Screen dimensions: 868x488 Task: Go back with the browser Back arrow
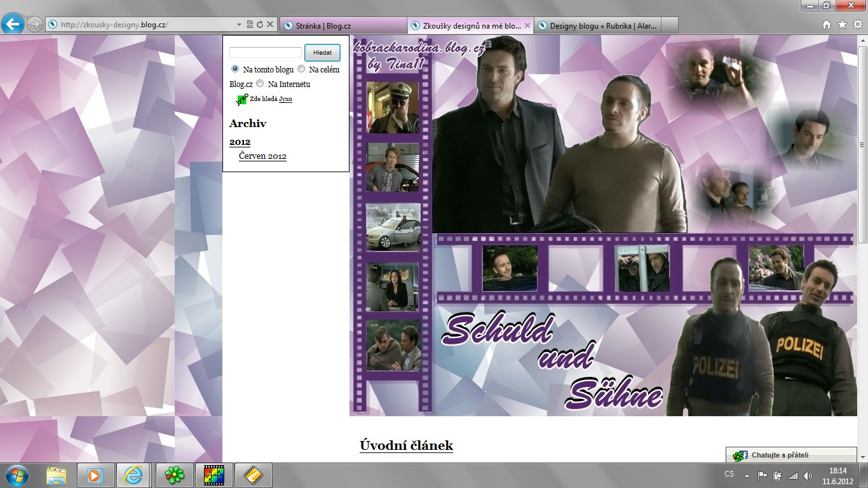[13, 24]
